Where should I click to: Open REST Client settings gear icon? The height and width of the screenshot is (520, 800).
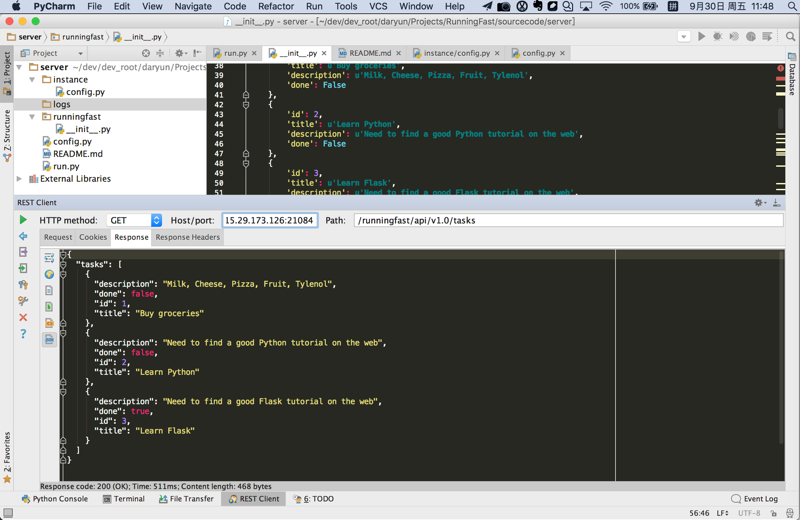(x=759, y=203)
